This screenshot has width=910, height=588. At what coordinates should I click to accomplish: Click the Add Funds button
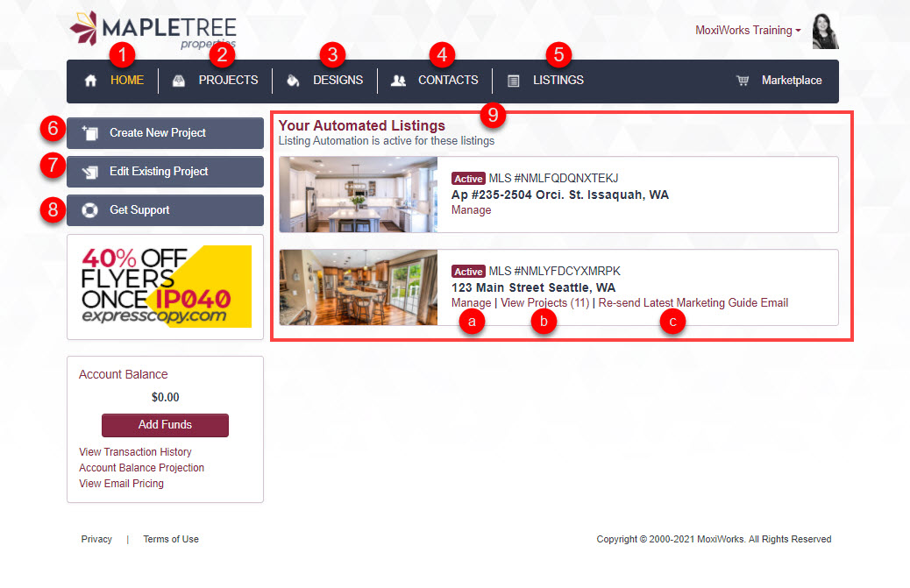pyautogui.click(x=165, y=425)
